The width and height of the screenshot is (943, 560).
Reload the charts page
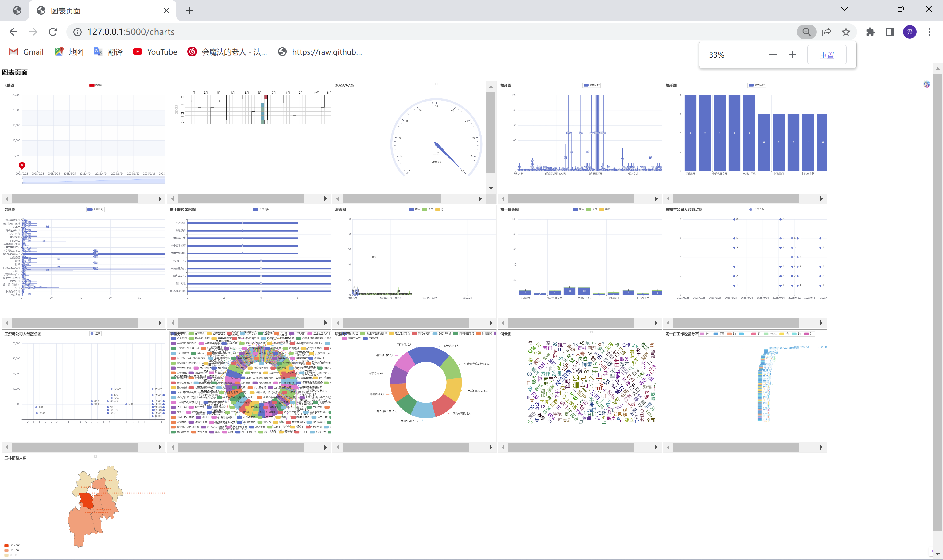(x=53, y=32)
